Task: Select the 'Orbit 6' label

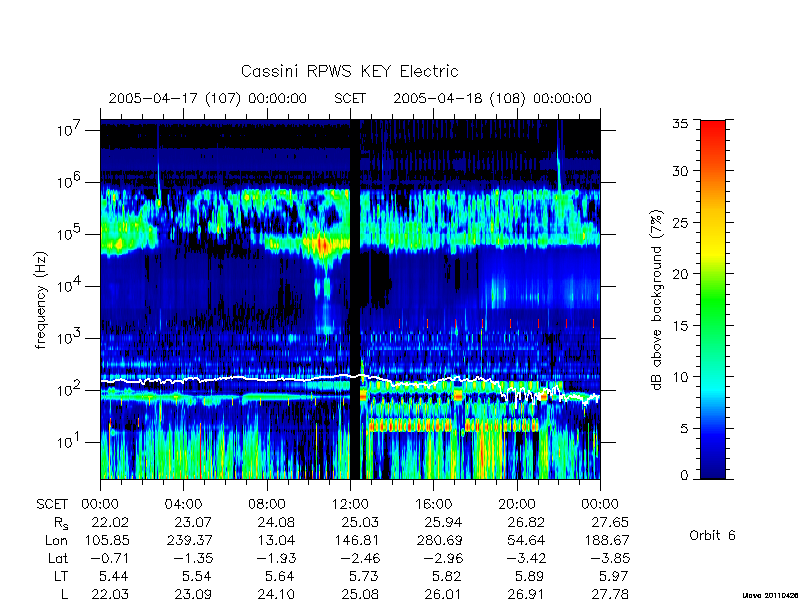Action: (712, 535)
